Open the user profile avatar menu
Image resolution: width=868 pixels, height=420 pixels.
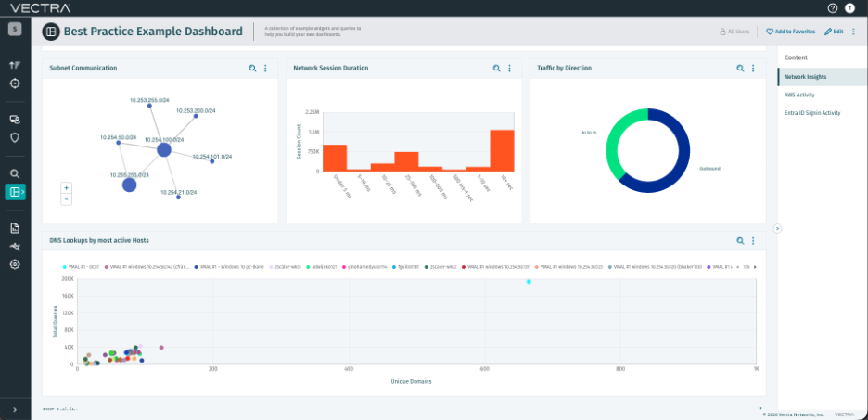(849, 7)
